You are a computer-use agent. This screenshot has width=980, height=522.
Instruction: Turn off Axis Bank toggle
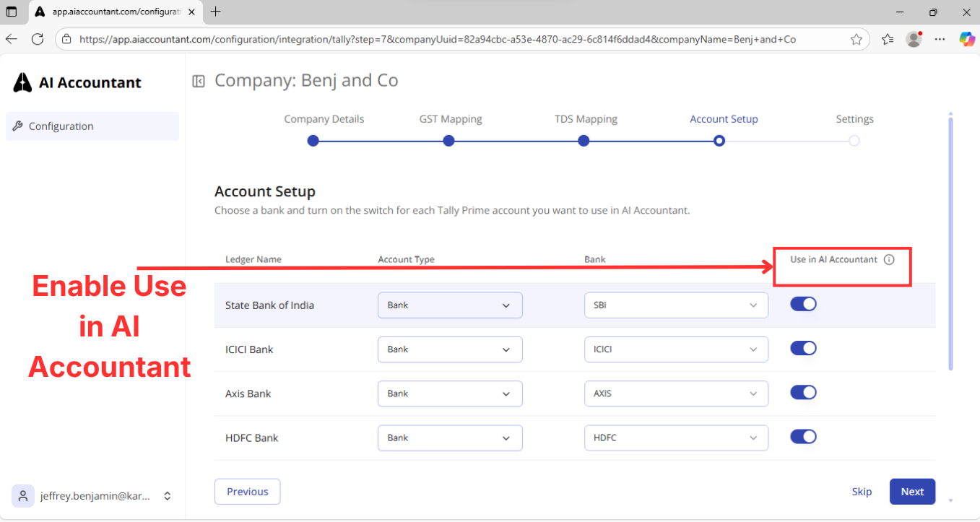pos(803,392)
